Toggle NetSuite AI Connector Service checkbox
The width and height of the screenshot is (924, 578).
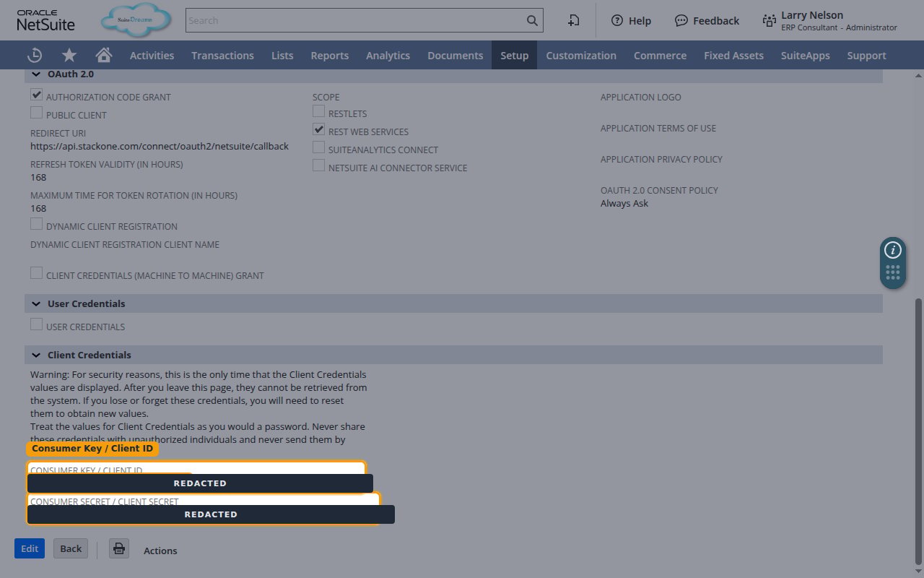coord(318,165)
